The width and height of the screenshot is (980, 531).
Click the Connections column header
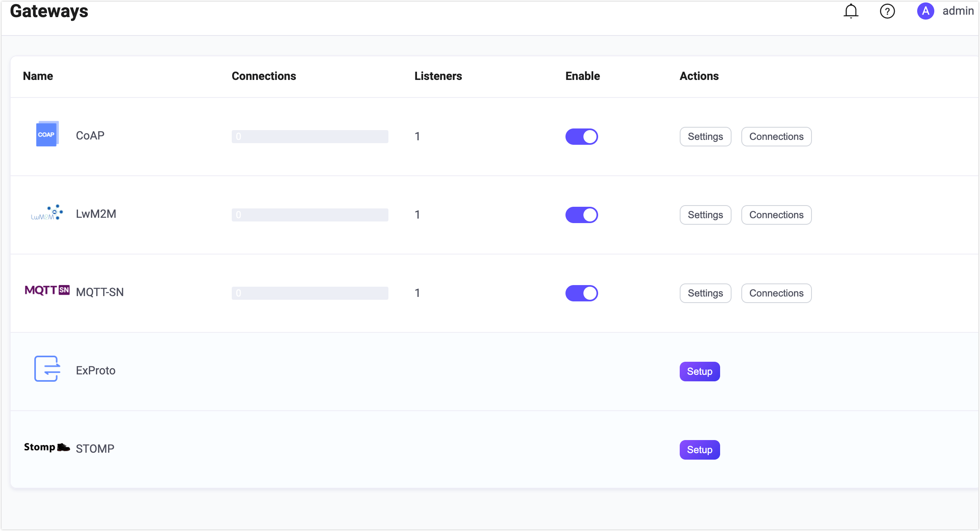[264, 76]
